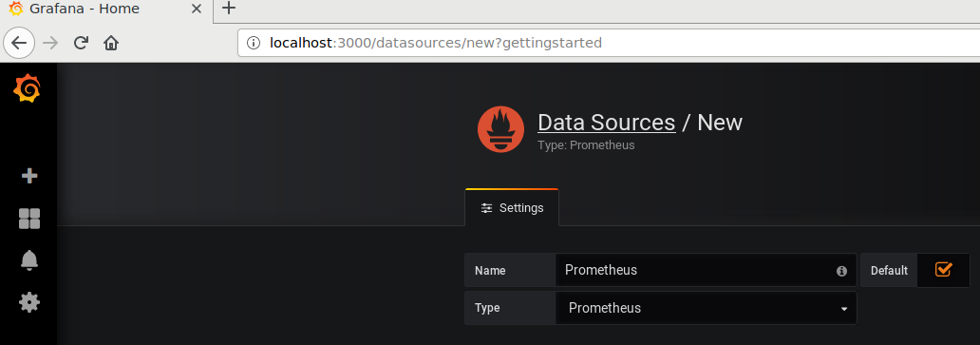Open the Dashboards squares icon
Screen dimensions: 980x345
pos(28,219)
